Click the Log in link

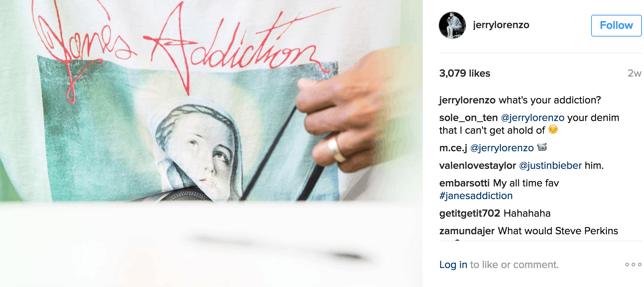(x=453, y=264)
